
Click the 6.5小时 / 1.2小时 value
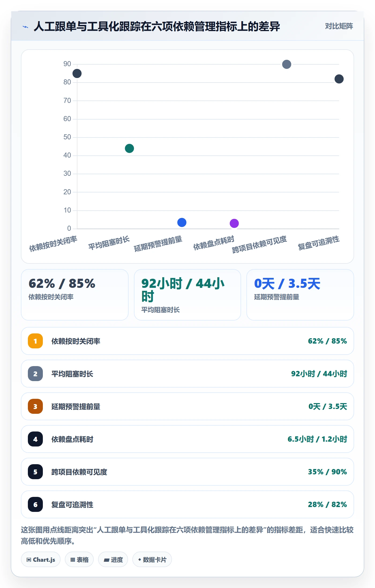click(x=317, y=439)
